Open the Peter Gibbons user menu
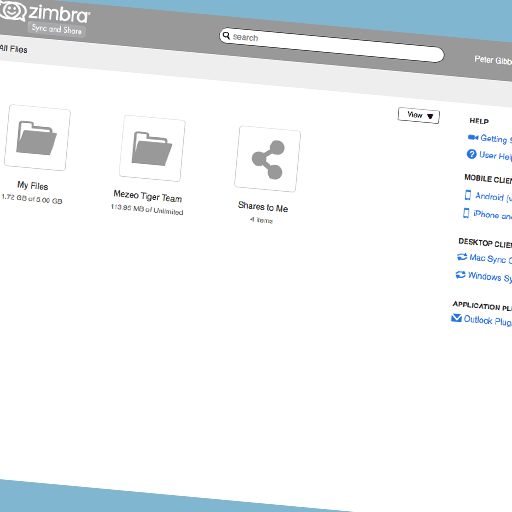Image resolution: width=512 pixels, height=512 pixels. click(493, 60)
